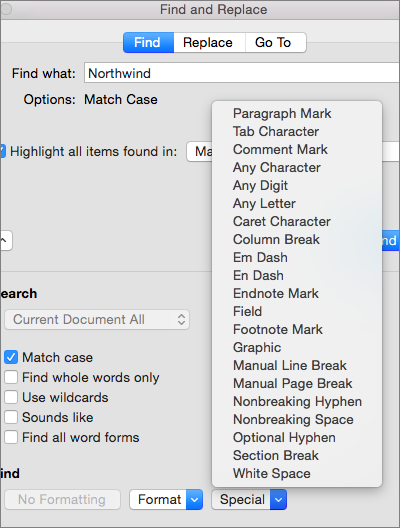
Task: Turn on Use wildcards option
Action: click(x=11, y=397)
